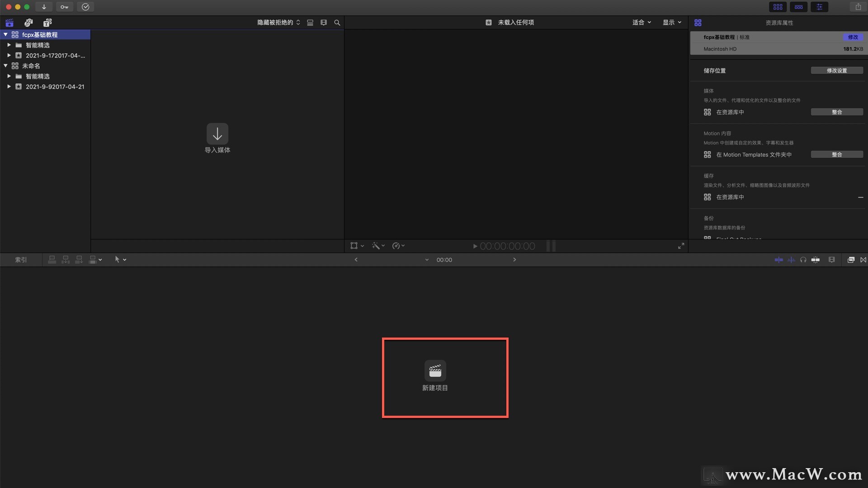Click the 整合 button for Motion content

[836, 155]
